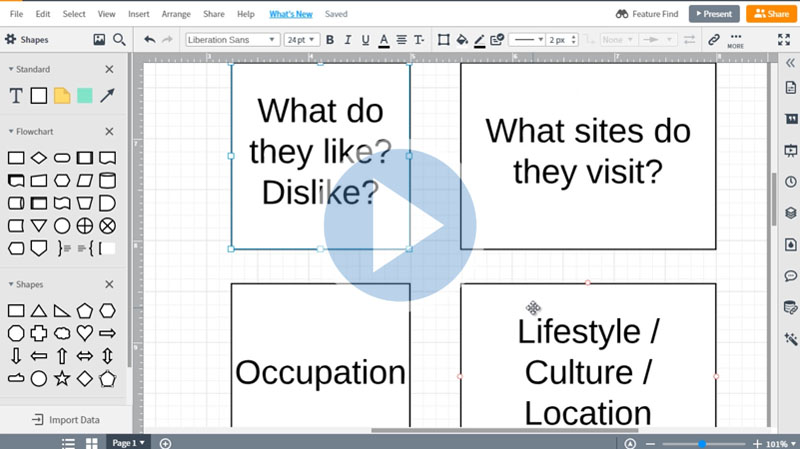The height and width of the screenshot is (449, 800).
Task: Open the Arrange menu
Action: 175,14
